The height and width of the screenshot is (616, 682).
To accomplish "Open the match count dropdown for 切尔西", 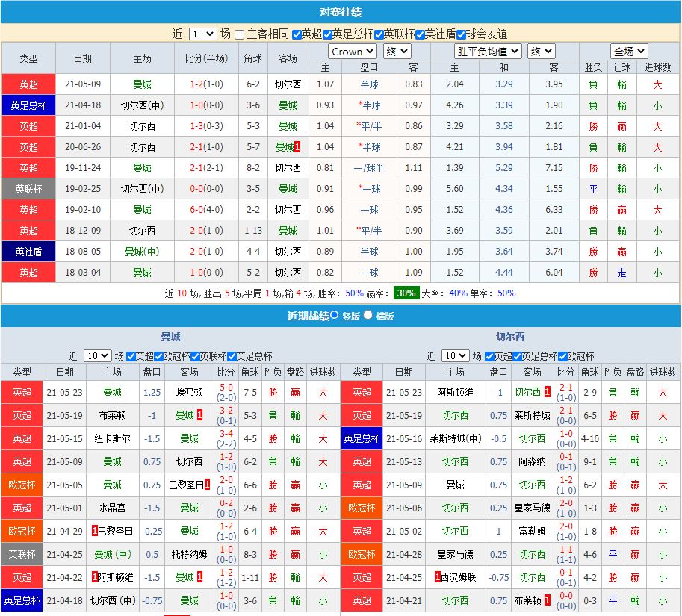I will tap(456, 356).
